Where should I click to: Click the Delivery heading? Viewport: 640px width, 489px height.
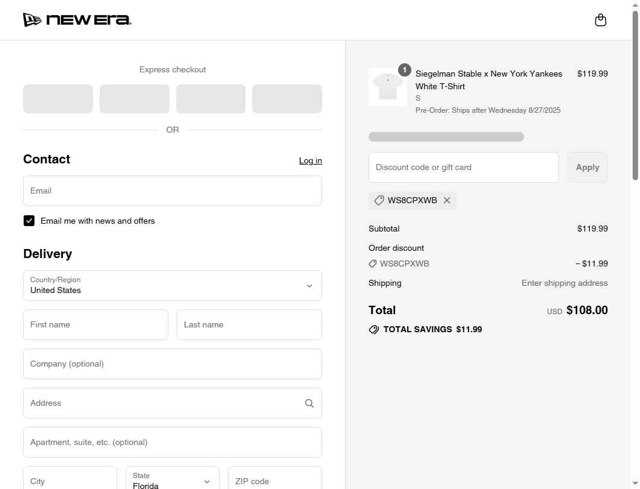47,254
